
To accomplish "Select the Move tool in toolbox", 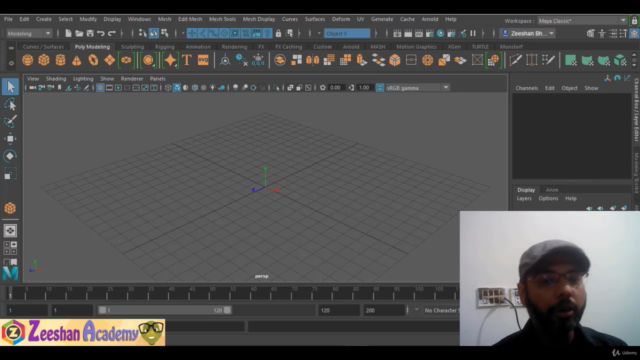I will pyautogui.click(x=10, y=139).
